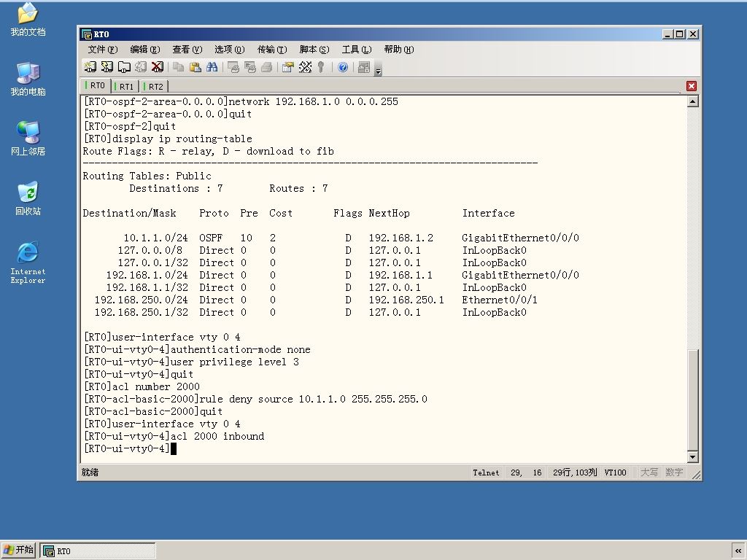Click the Print Screen toolbar icon
This screenshot has height=560, width=747.
point(233,67)
